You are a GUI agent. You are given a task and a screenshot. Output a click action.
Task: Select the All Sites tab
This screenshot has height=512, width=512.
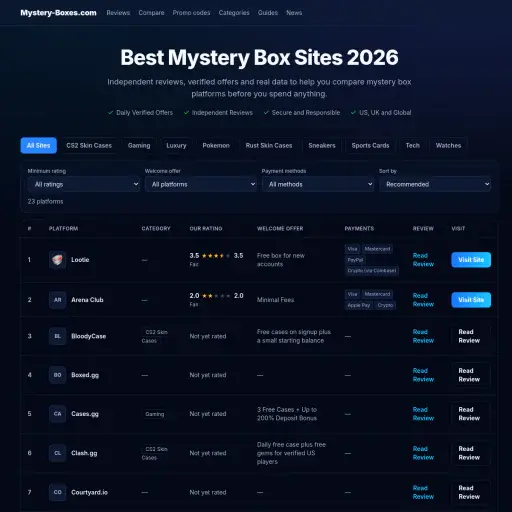(x=38, y=145)
